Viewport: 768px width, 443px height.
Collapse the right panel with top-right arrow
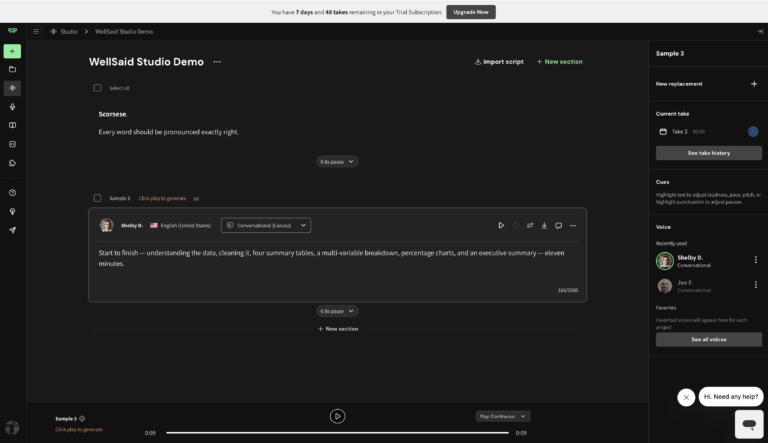760,31
